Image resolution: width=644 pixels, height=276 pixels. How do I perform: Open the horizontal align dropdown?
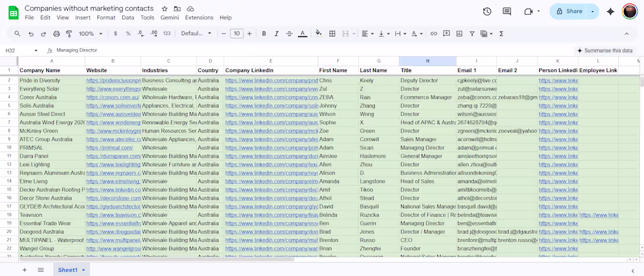coord(368,34)
